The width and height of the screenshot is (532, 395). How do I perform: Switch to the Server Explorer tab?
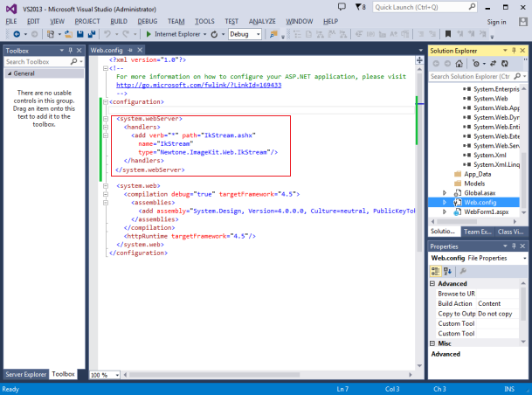tap(26, 374)
